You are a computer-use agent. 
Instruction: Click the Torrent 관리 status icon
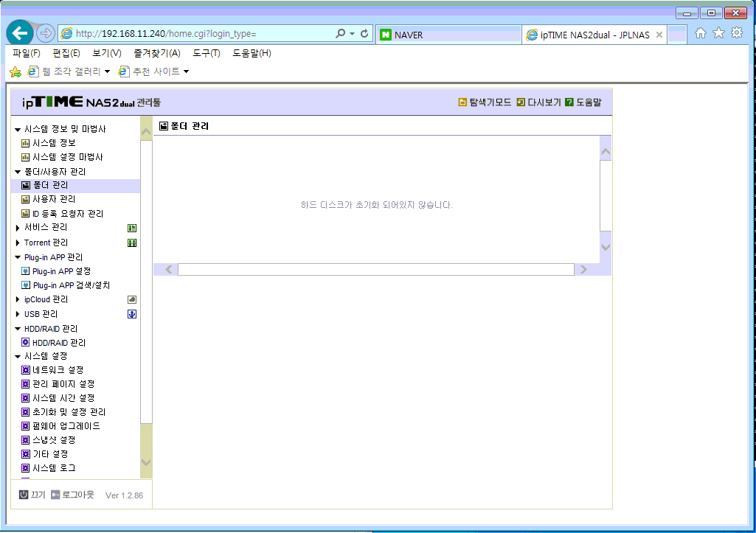[131, 243]
